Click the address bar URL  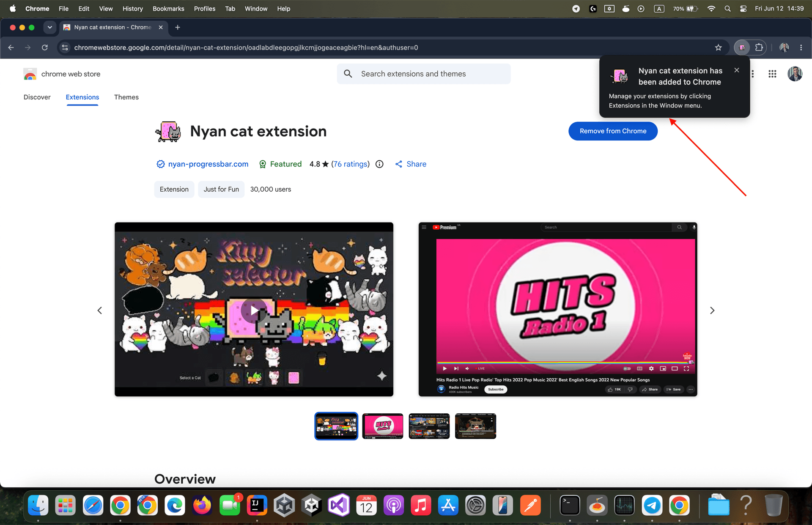(246, 47)
